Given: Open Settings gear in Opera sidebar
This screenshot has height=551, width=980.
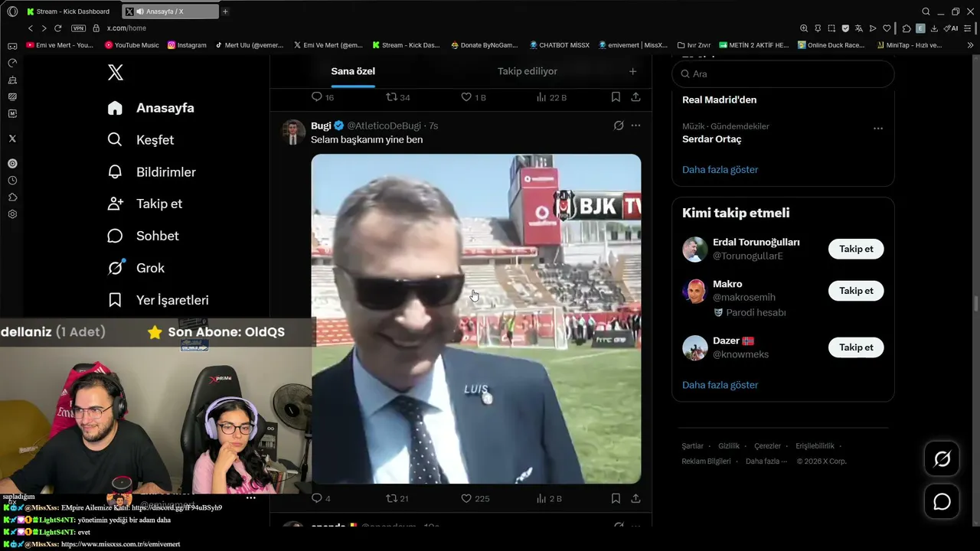Looking at the screenshot, I should (x=12, y=214).
